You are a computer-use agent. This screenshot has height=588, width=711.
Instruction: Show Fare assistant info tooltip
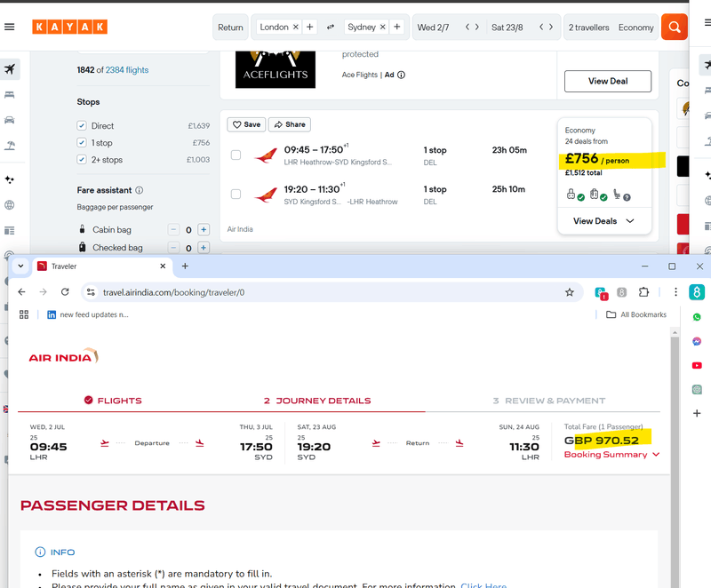140,190
